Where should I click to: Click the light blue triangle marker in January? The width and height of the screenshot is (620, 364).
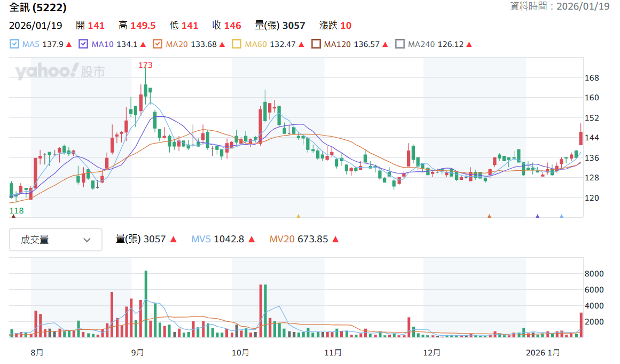tap(561, 216)
